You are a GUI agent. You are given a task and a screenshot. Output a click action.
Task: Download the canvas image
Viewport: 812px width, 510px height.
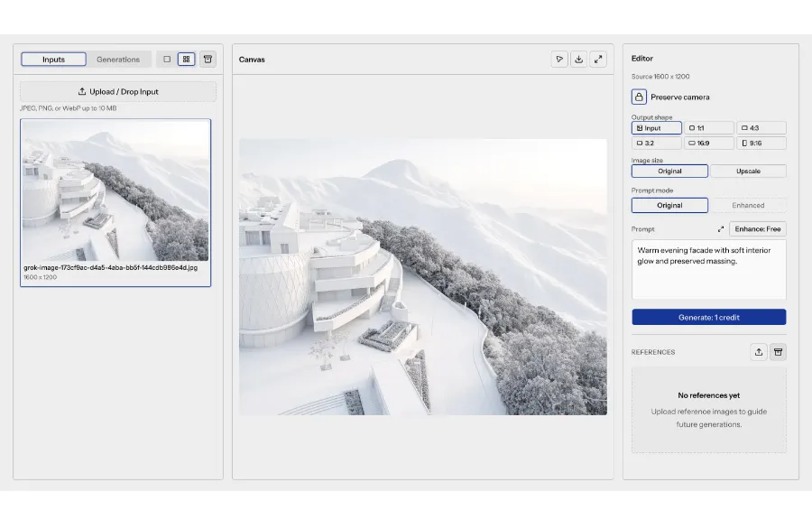pyautogui.click(x=579, y=60)
